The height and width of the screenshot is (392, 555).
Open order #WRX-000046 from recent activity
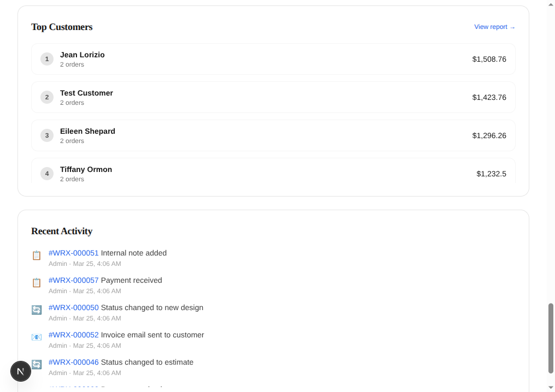pos(73,362)
